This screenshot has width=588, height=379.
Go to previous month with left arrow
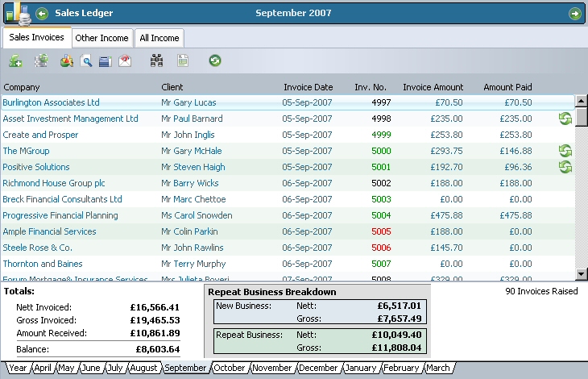point(43,13)
